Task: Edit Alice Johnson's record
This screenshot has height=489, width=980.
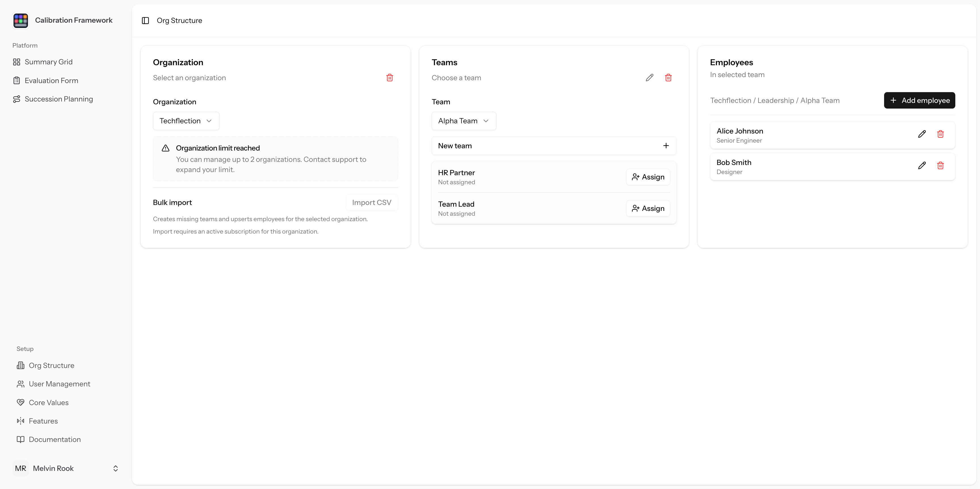Action: pyautogui.click(x=922, y=134)
